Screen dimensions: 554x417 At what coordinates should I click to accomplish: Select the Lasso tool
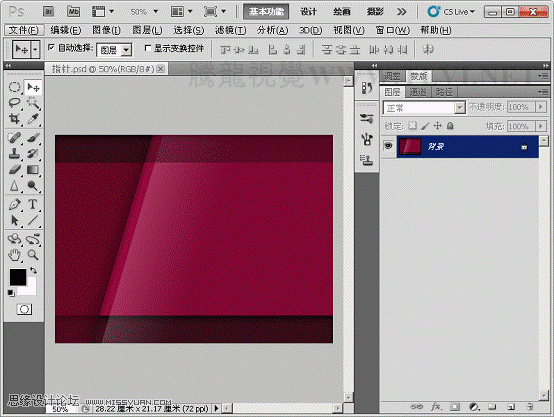pyautogui.click(x=14, y=103)
